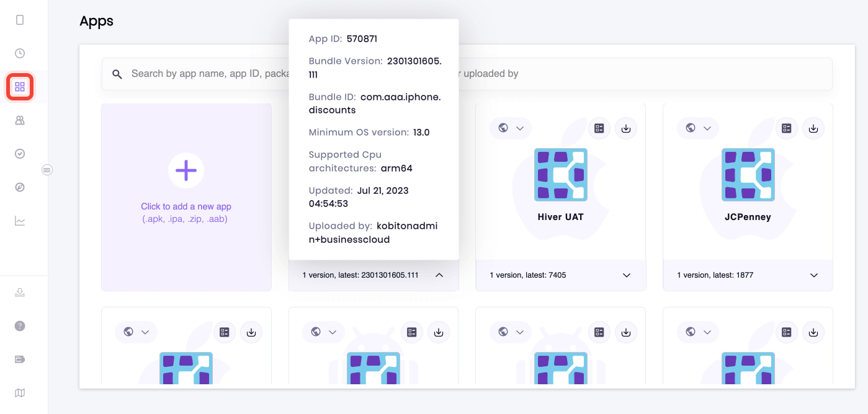Open the compass icon in sidebar

(20, 187)
